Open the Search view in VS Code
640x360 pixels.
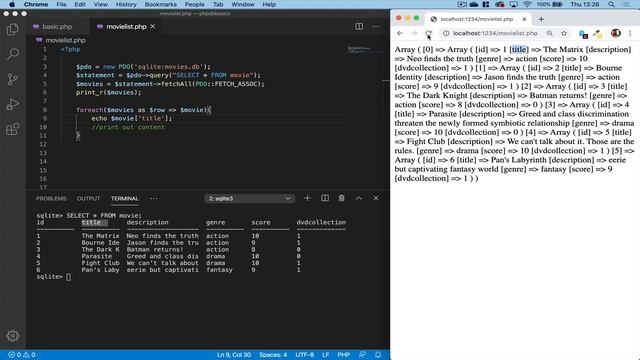(13, 54)
